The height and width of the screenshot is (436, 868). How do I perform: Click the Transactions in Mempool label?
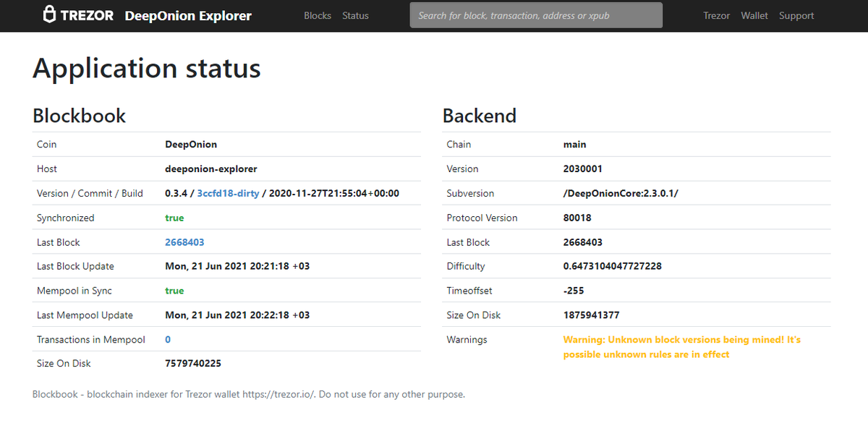tap(91, 339)
